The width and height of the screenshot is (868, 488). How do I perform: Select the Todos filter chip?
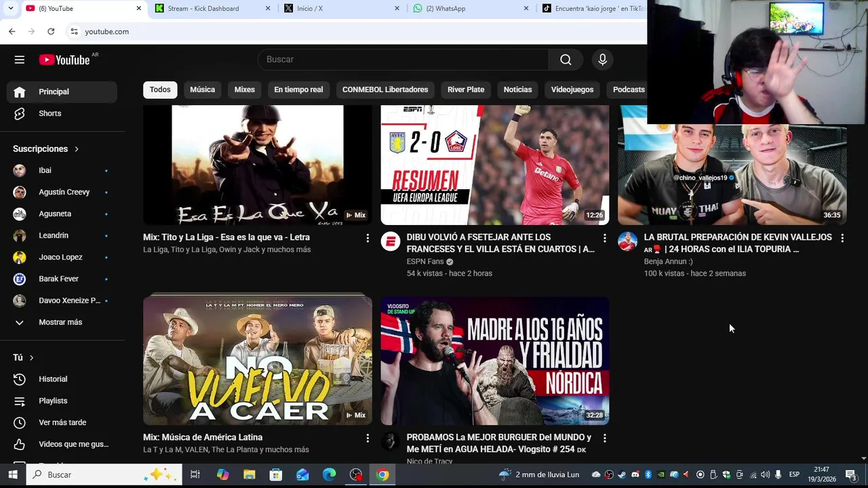pyautogui.click(x=160, y=89)
